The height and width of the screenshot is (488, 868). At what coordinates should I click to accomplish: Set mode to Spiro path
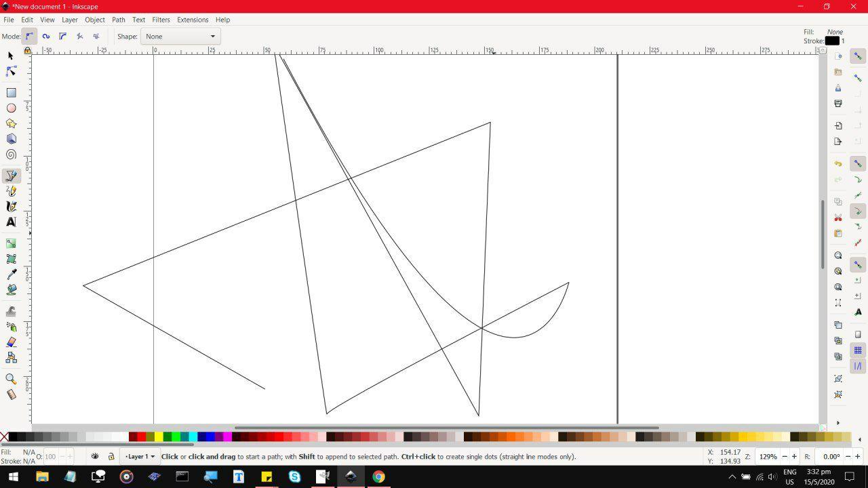pos(46,37)
